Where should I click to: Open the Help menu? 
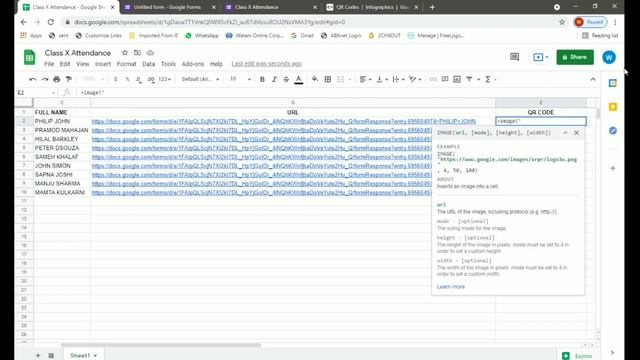pos(216,64)
